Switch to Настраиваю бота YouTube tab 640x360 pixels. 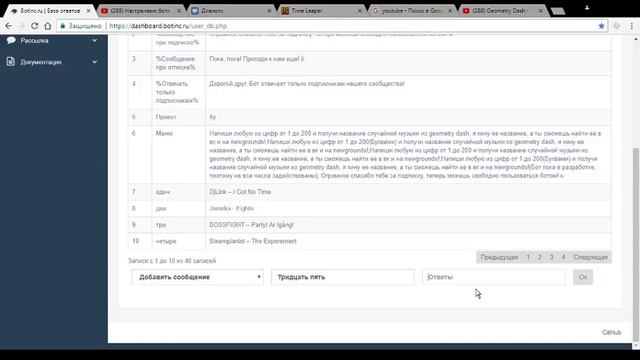pyautogui.click(x=141, y=11)
